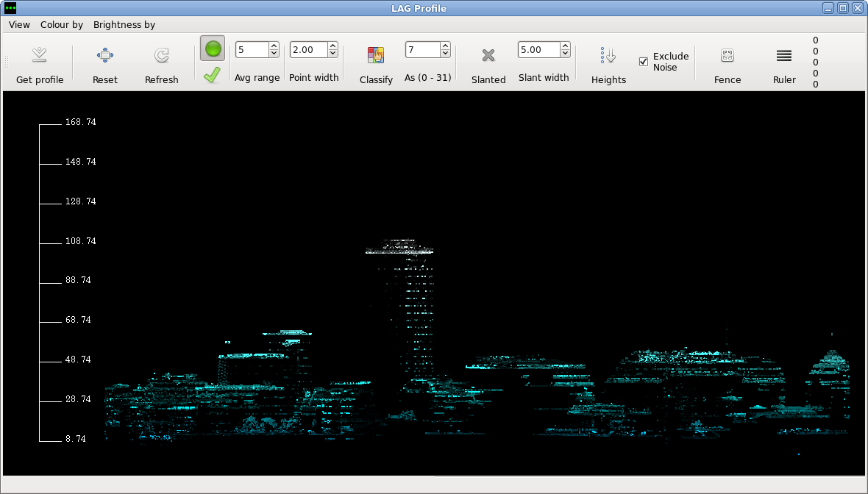
Task: Uncheck the Exclude Noise checkbox
Action: [643, 62]
